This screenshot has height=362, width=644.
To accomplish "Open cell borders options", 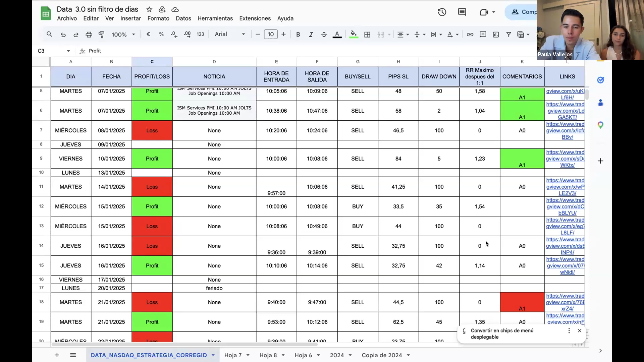I will 367,35.
